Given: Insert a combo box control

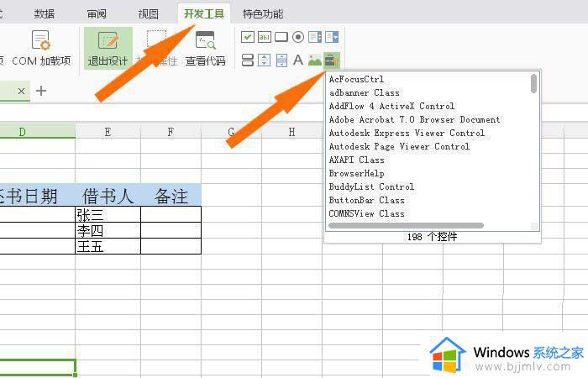Looking at the screenshot, I should (x=332, y=37).
